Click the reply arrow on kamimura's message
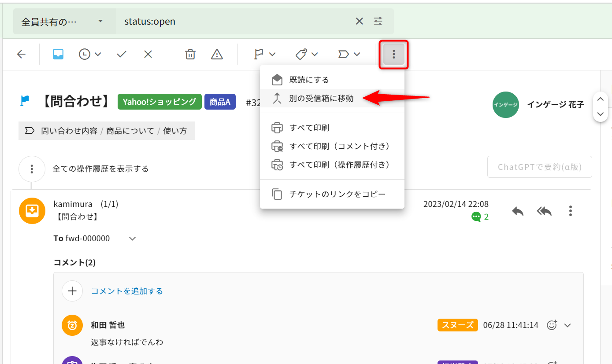 click(x=518, y=211)
